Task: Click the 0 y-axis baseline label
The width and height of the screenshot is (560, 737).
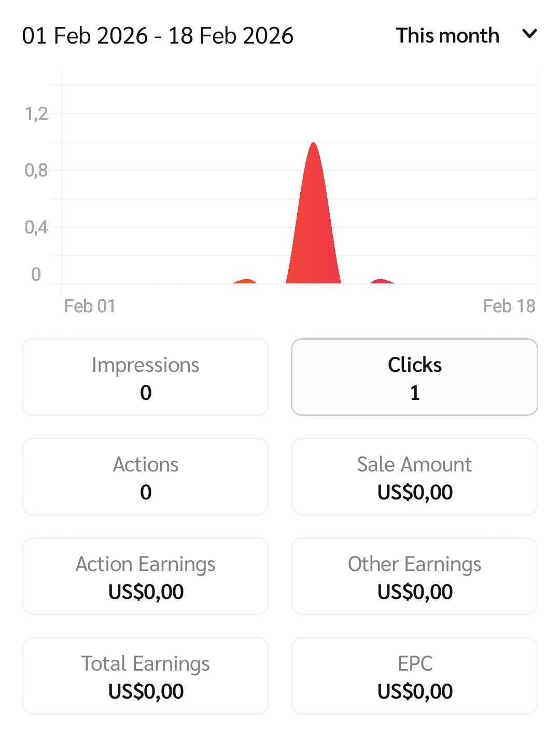Action: pyautogui.click(x=36, y=274)
